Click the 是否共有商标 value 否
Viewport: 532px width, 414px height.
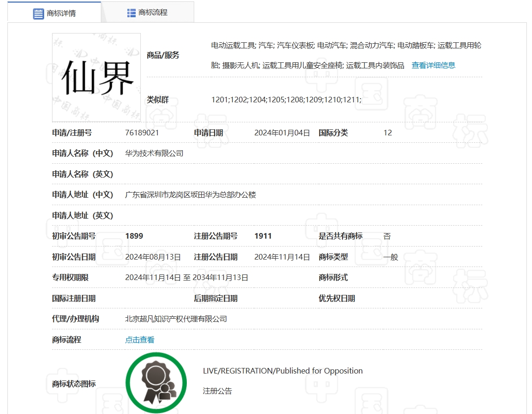click(x=388, y=236)
